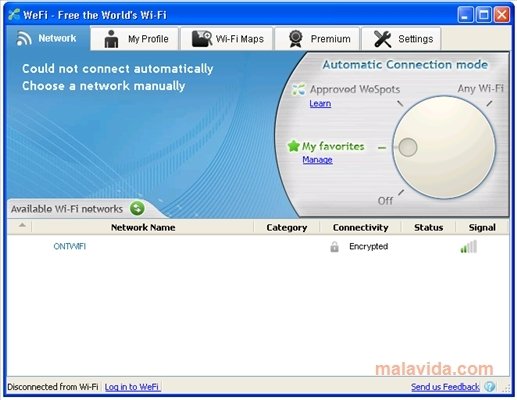Click the green My favorites star icon
Viewport: 517px width, 400px height.
[x=294, y=146]
